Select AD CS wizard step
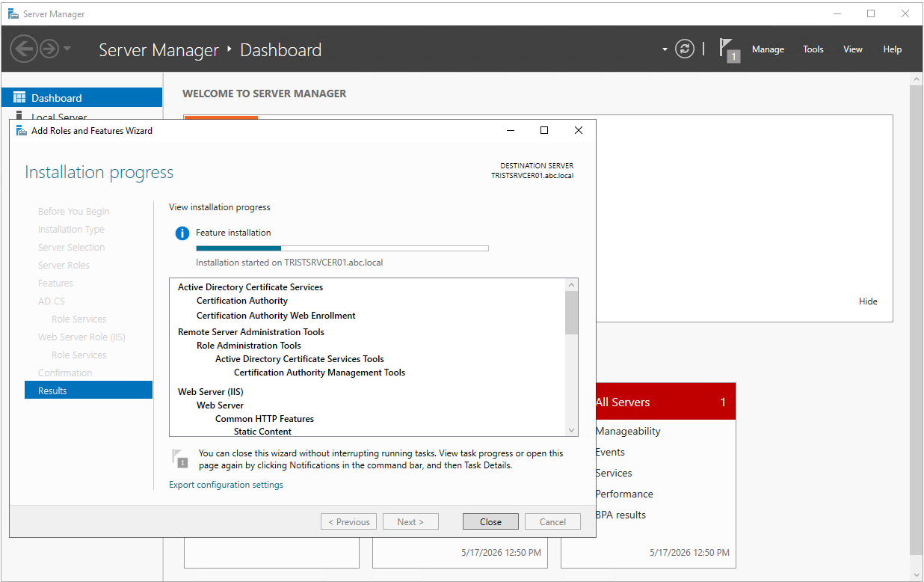The width and height of the screenshot is (924, 582). click(52, 301)
